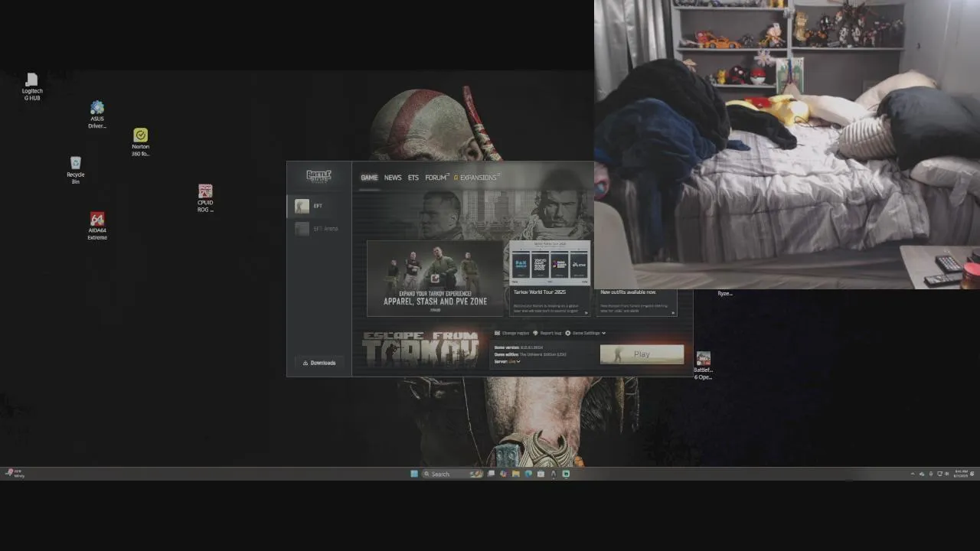Click the Battlestate launcher taskbar icon
Viewport: 980px width, 551px height.
tap(553, 474)
